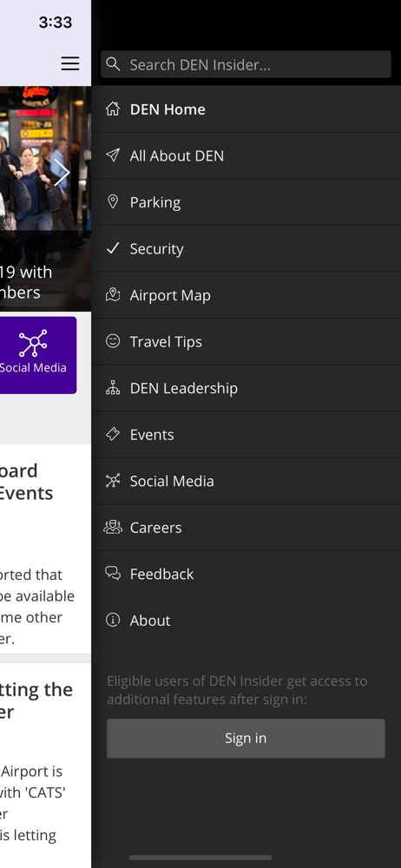Tap the hamburger menu icon
The height and width of the screenshot is (868, 401).
pos(69,63)
